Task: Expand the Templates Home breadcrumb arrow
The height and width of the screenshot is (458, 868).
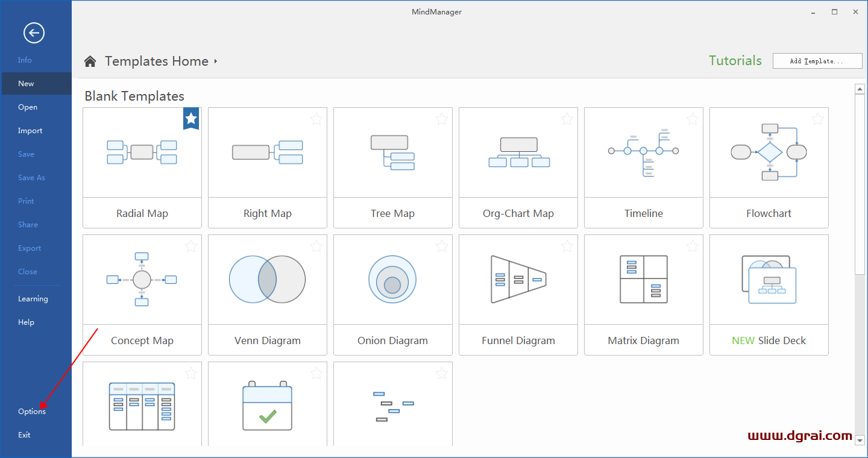Action: tap(216, 61)
